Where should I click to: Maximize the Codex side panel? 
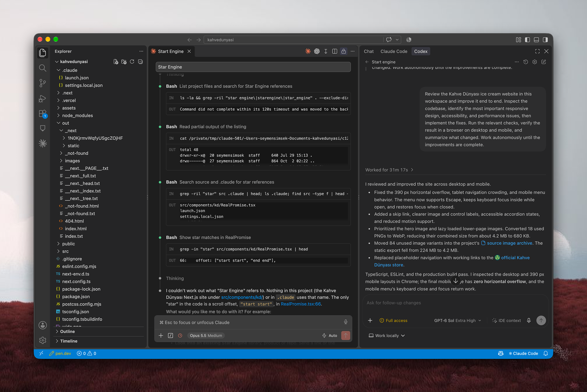point(537,51)
